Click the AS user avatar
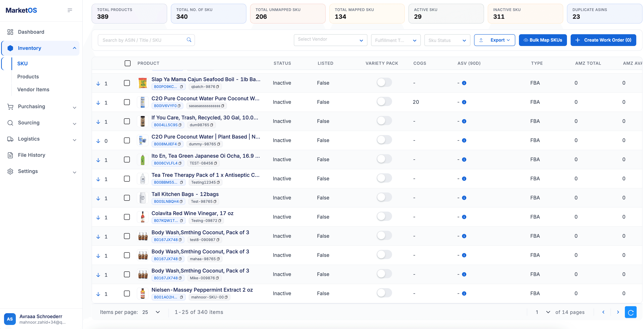The width and height of the screenshot is (644, 329). [x=10, y=319]
